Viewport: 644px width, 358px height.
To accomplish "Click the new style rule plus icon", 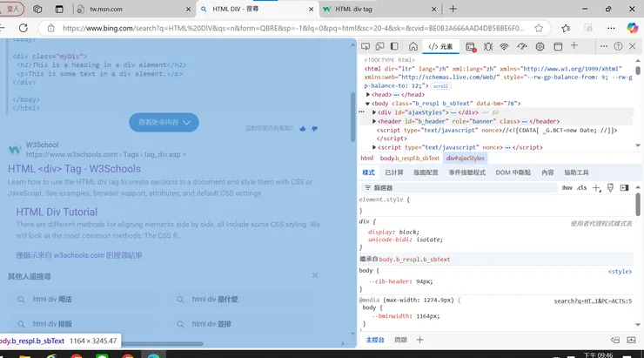I will click(x=596, y=188).
